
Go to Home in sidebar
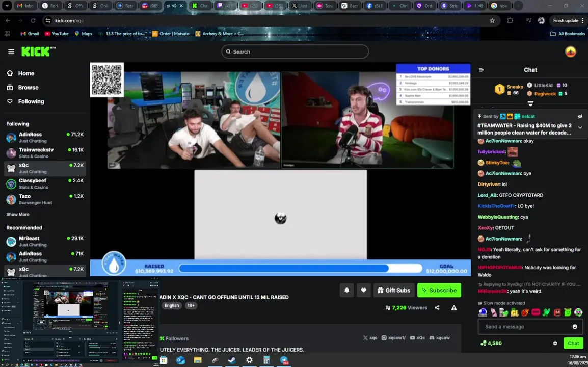20,73
